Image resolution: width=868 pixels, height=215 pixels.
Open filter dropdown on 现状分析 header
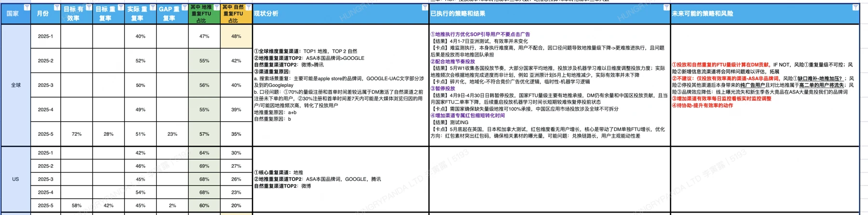point(424,7)
